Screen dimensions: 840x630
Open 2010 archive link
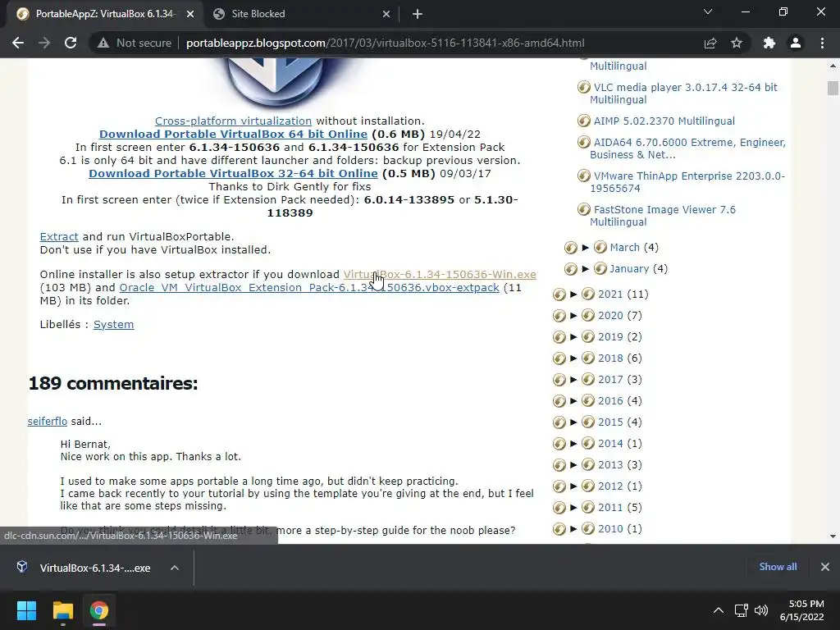tap(610, 529)
